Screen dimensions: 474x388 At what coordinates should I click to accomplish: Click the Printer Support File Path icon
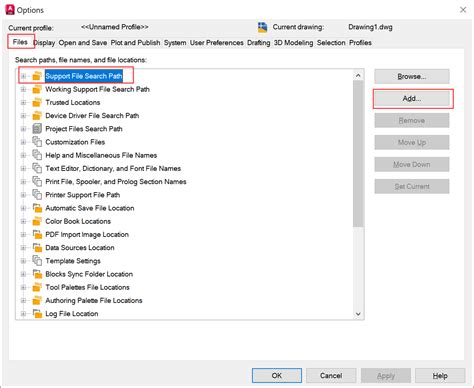(x=37, y=195)
